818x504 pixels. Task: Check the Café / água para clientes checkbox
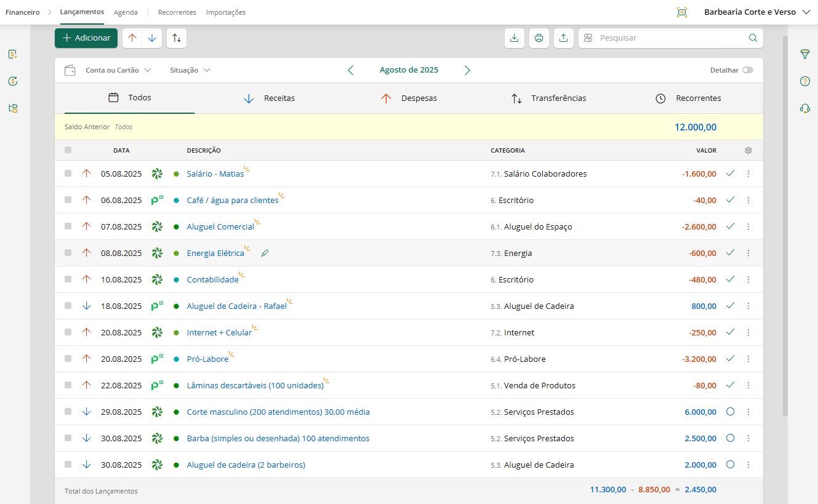coord(68,200)
